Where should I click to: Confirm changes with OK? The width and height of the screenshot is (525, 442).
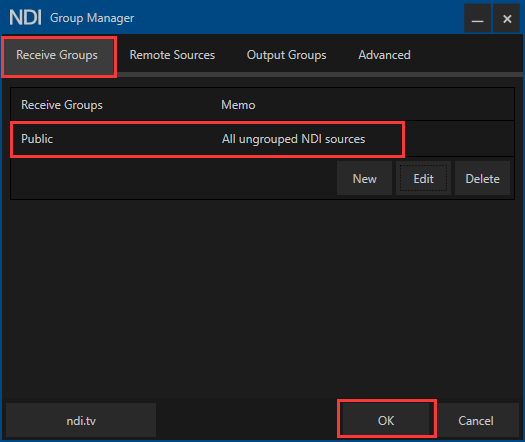386,420
